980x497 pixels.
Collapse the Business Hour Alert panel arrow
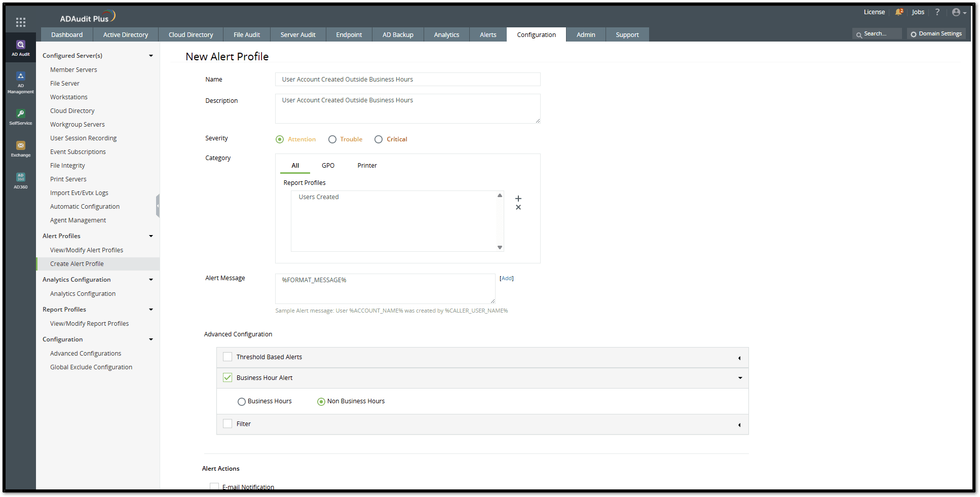click(x=740, y=378)
